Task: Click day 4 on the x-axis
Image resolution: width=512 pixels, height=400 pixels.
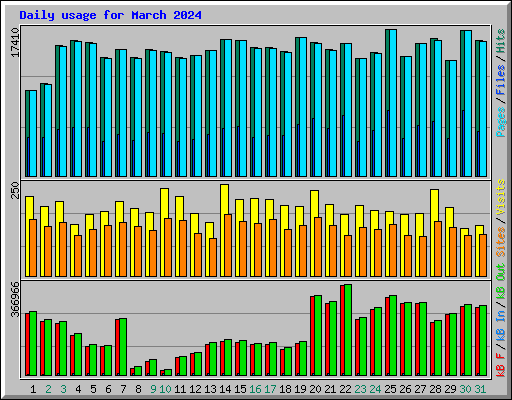Action: (x=78, y=389)
